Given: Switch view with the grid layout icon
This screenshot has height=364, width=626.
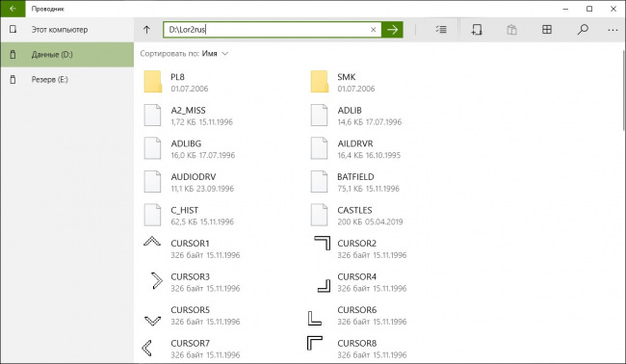Looking at the screenshot, I should (x=547, y=30).
